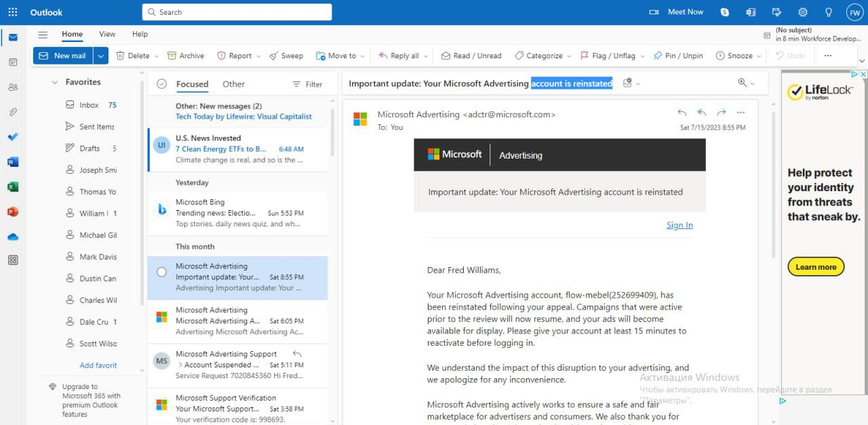Open the People contacts icon in sidebar
868x425 pixels.
point(13,87)
